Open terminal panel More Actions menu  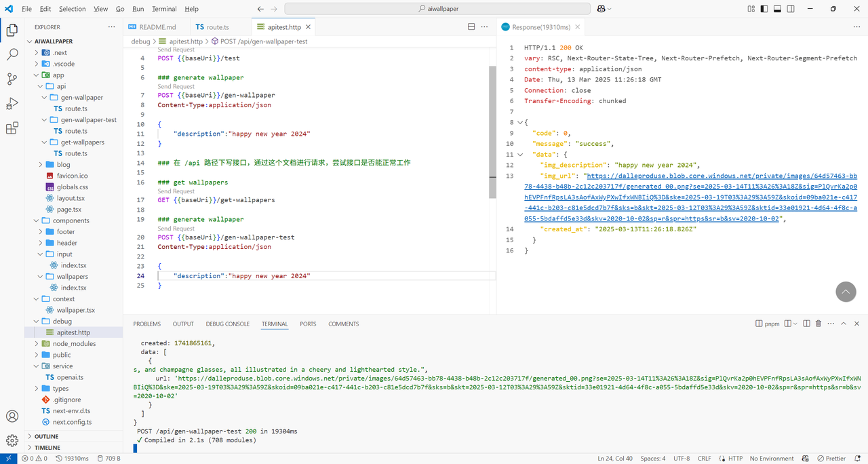(831, 324)
